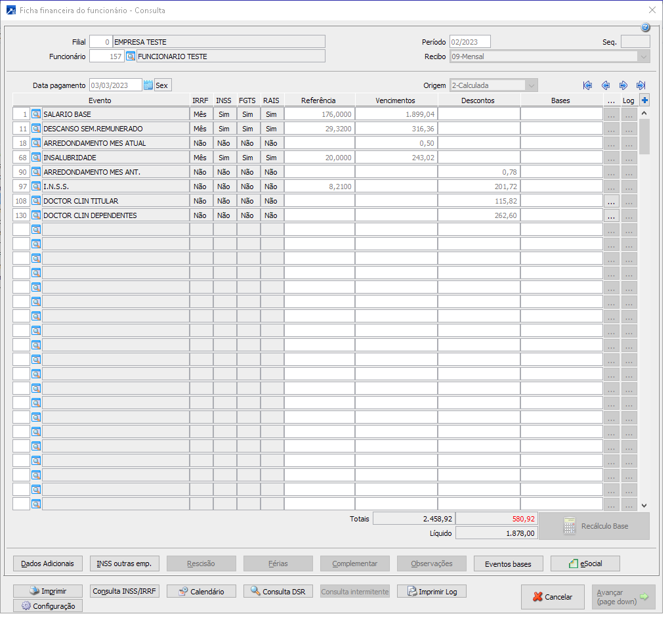Click the Cancelar button

(553, 597)
